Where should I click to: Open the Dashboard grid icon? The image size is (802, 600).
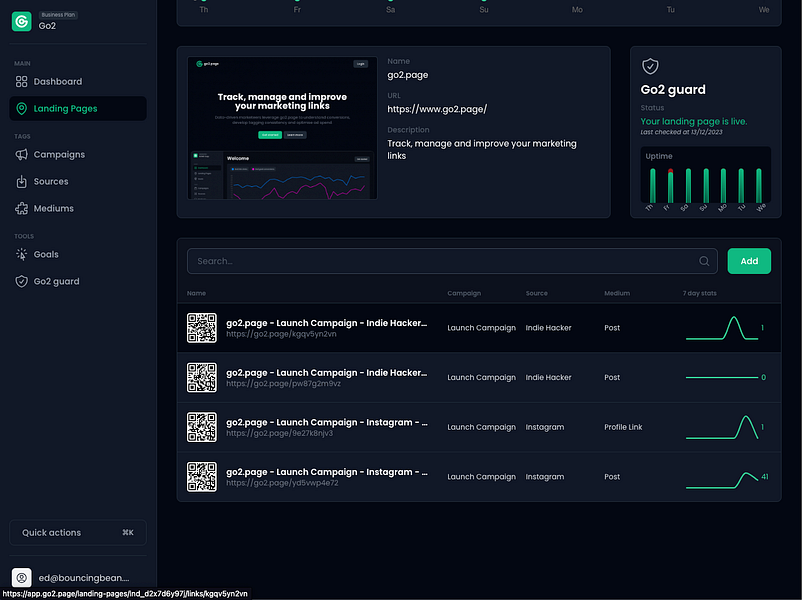[21, 81]
